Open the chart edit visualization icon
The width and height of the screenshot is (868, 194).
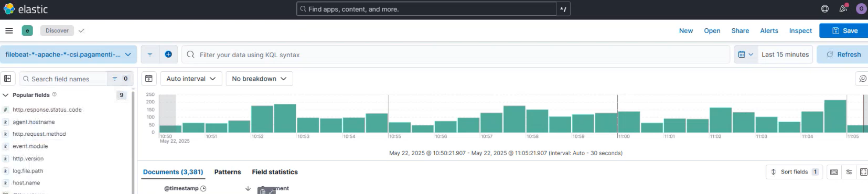(863, 79)
